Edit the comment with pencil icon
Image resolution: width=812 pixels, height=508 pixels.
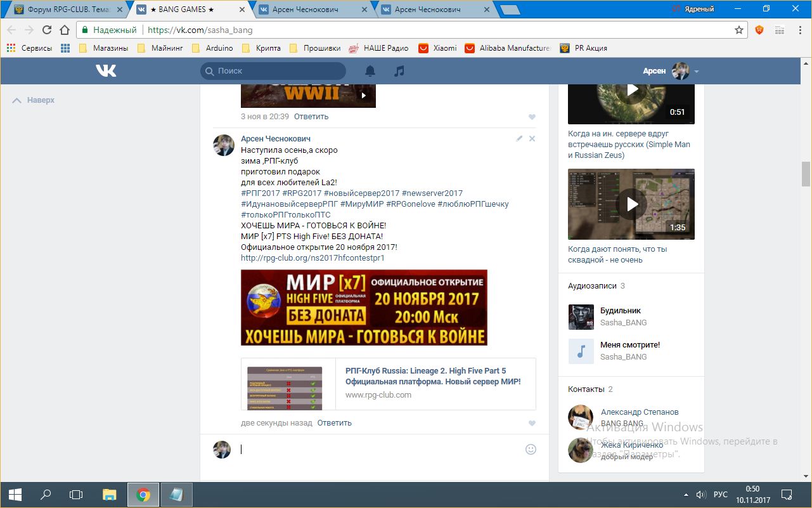coord(519,138)
